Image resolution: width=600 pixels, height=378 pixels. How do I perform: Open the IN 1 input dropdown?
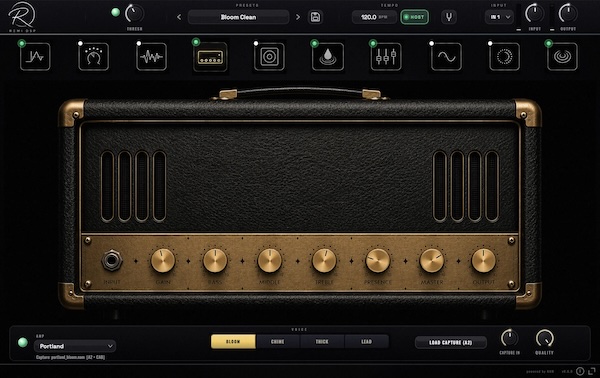click(499, 17)
